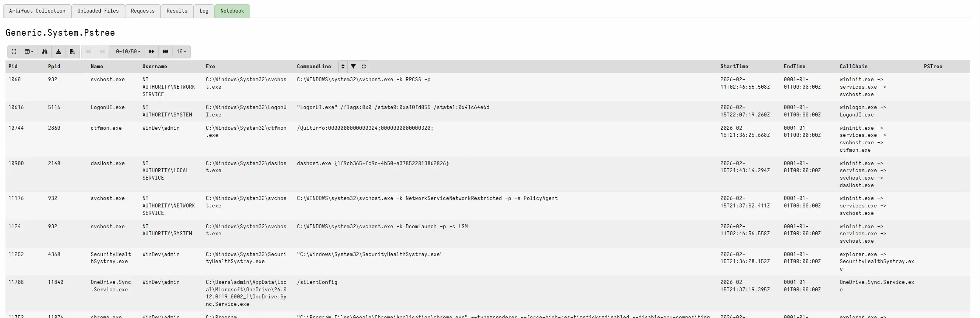
Task: Click the DcomLaunch LSM command line
Action: point(382,227)
